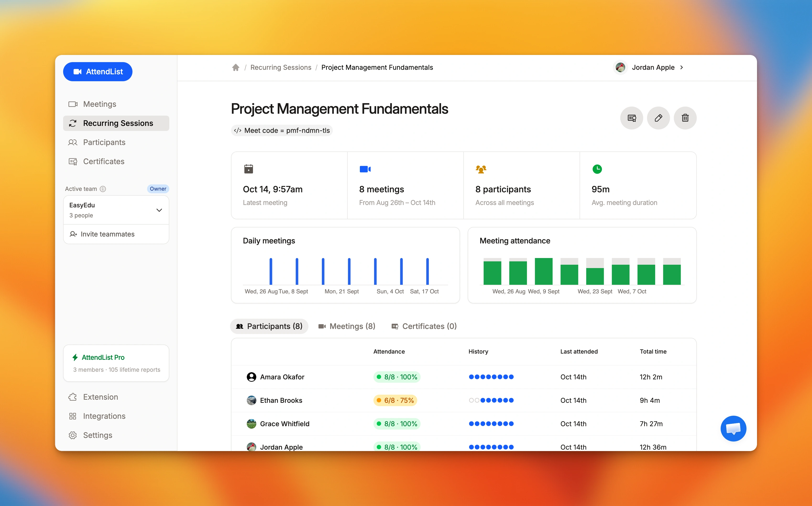Open Settings in the sidebar
812x506 pixels.
coord(116,435)
